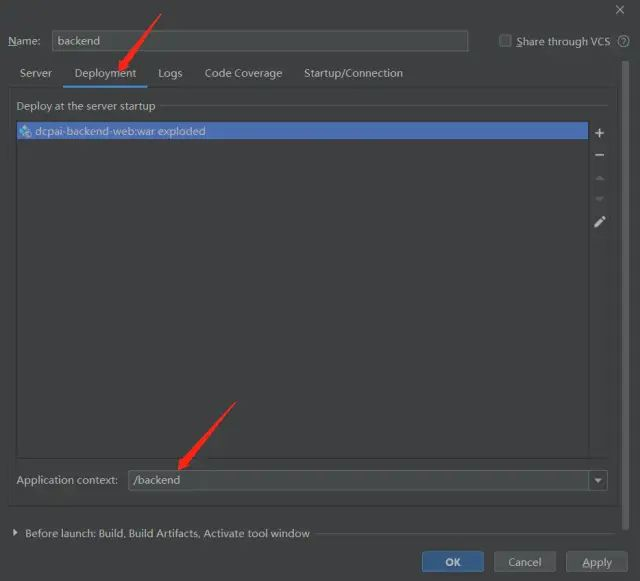Open the Logs tab
Image resolution: width=640 pixels, height=581 pixels.
coord(170,73)
